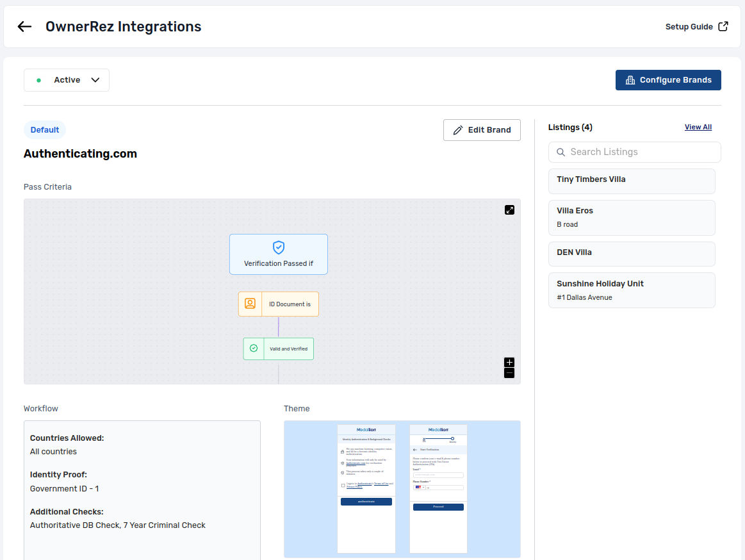Open the Setup Guide external link

click(x=696, y=27)
